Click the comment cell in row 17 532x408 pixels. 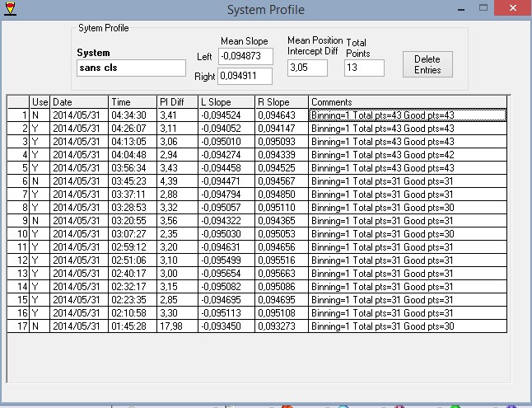408,326
